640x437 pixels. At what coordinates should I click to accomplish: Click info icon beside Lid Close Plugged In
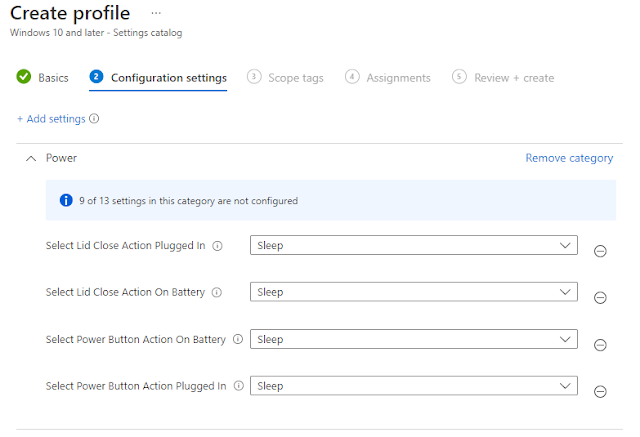point(217,246)
